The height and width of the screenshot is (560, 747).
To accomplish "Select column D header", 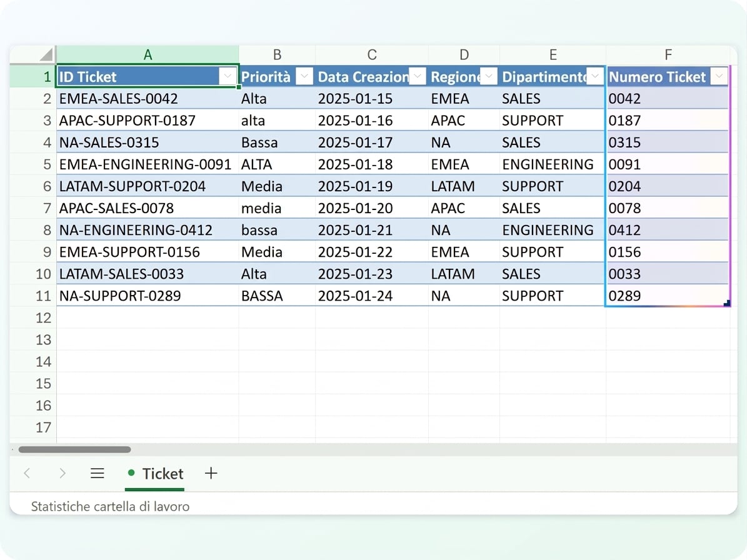I will click(464, 55).
